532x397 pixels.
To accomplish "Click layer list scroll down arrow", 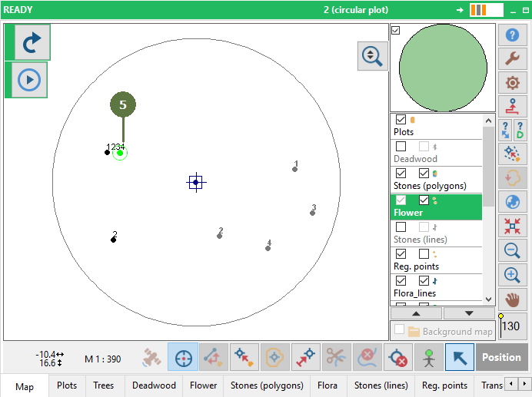I will tap(489, 299).
